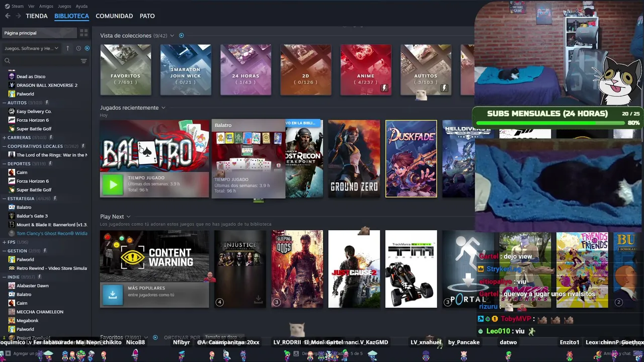Expand the FPS collection
Image resolution: width=644 pixels, height=362 pixels.
[5, 242]
